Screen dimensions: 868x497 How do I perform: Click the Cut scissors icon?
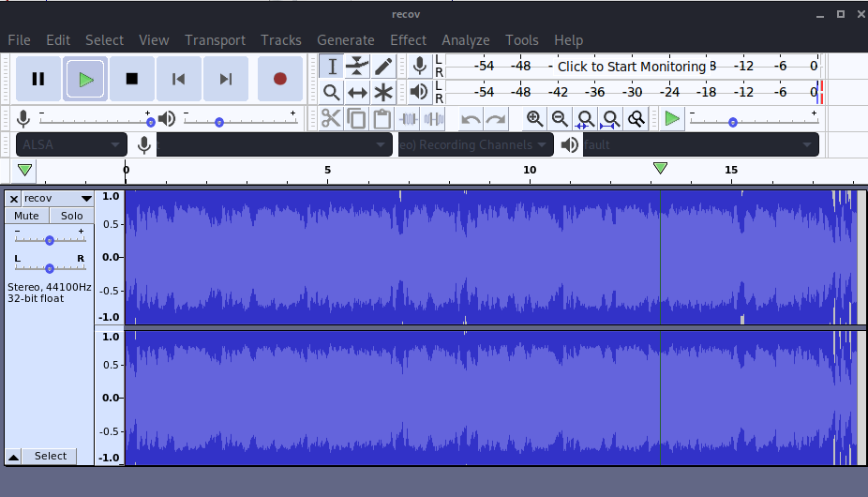[x=331, y=118]
